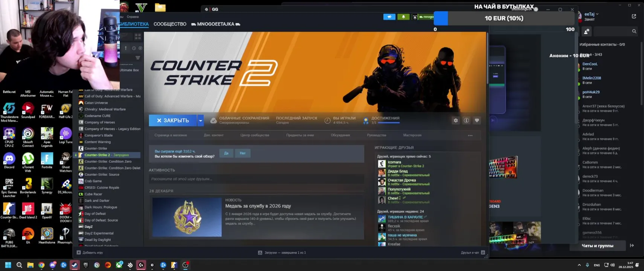Open Thunderstore Mod Manager shortcut
The image size is (644, 271).
click(9, 113)
